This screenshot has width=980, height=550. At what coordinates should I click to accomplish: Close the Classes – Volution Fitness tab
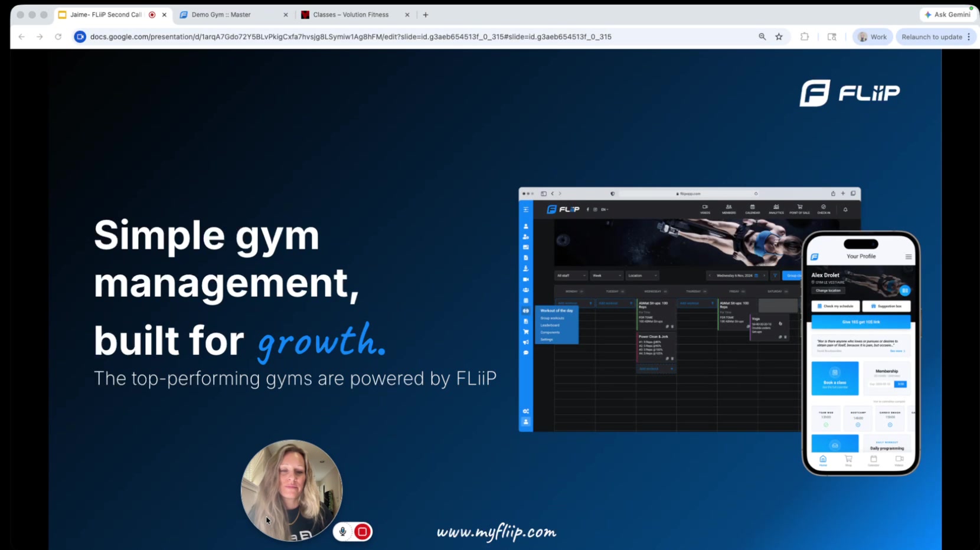pyautogui.click(x=407, y=15)
